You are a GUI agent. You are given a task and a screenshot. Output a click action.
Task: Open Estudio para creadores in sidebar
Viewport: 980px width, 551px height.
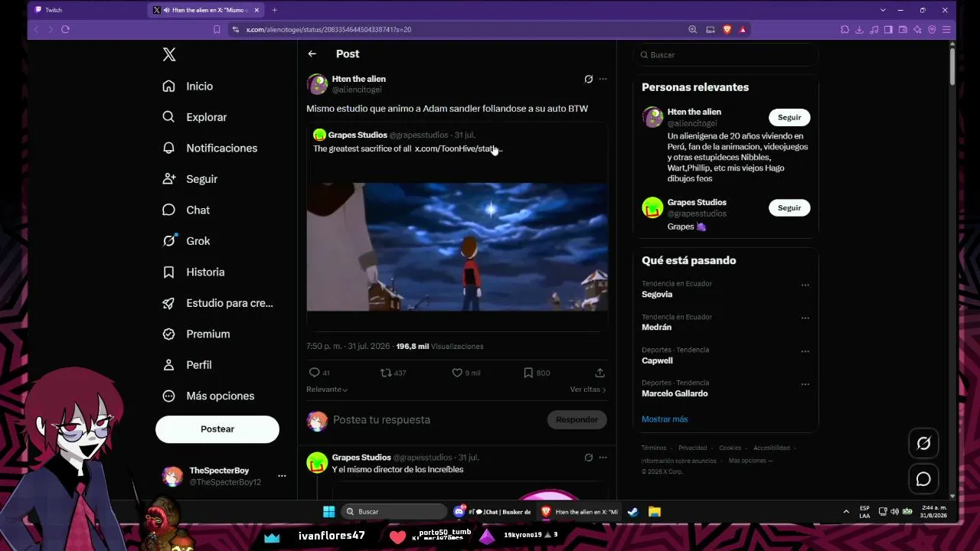coord(217,303)
